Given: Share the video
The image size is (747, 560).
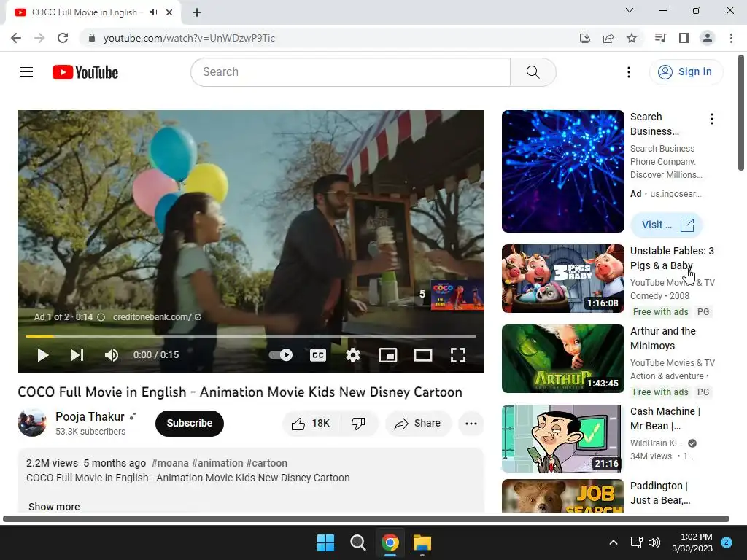Looking at the screenshot, I should [x=418, y=424].
